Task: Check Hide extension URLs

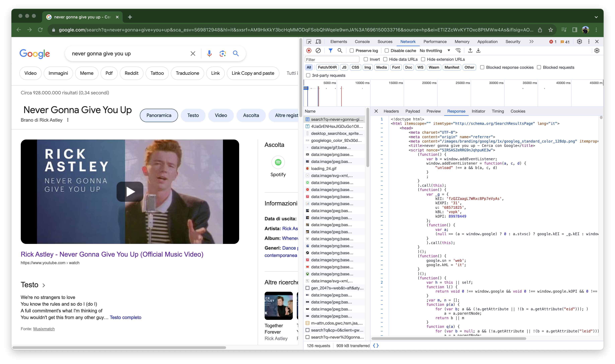Action: pyautogui.click(x=423, y=59)
